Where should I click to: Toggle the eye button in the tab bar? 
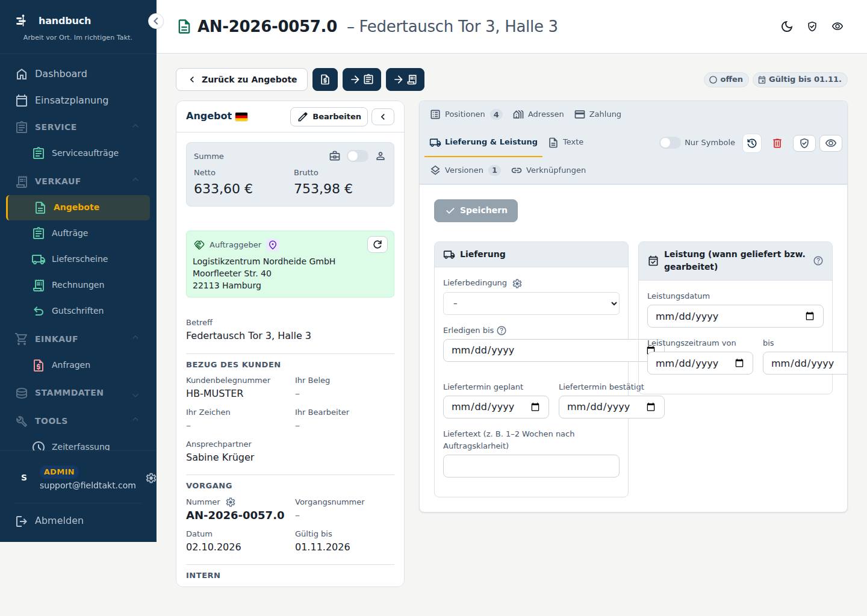831,143
